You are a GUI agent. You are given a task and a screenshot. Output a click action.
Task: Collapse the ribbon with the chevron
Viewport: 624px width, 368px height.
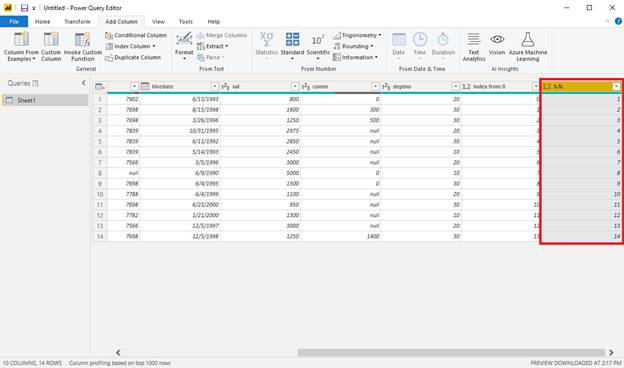[x=607, y=21]
